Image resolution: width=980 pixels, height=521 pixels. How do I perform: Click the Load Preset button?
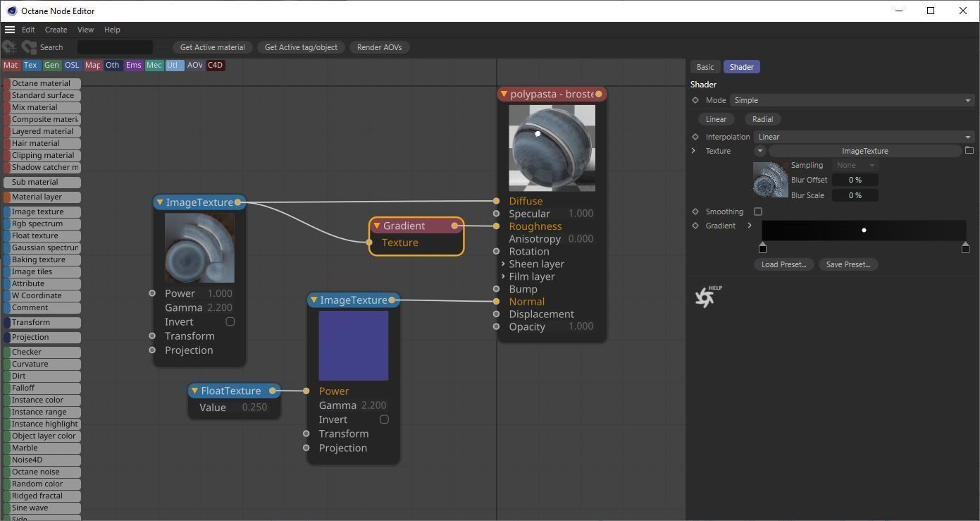(x=784, y=264)
